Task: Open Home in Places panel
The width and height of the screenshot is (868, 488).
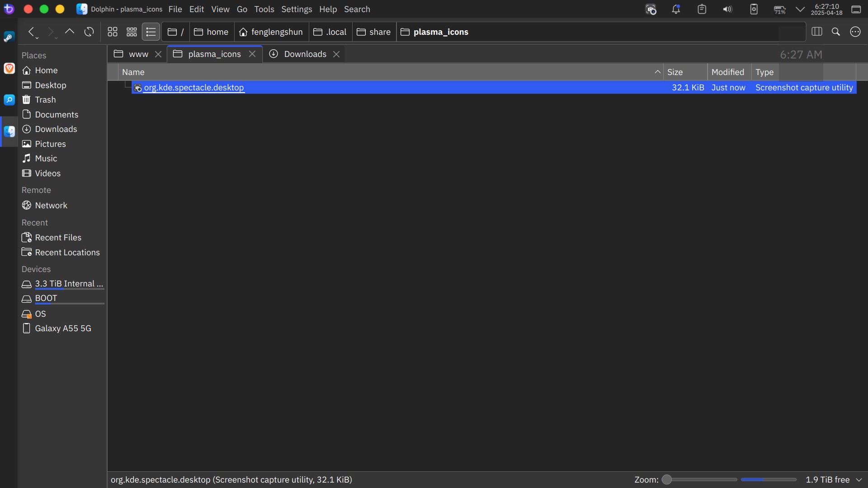Action: [62, 70]
